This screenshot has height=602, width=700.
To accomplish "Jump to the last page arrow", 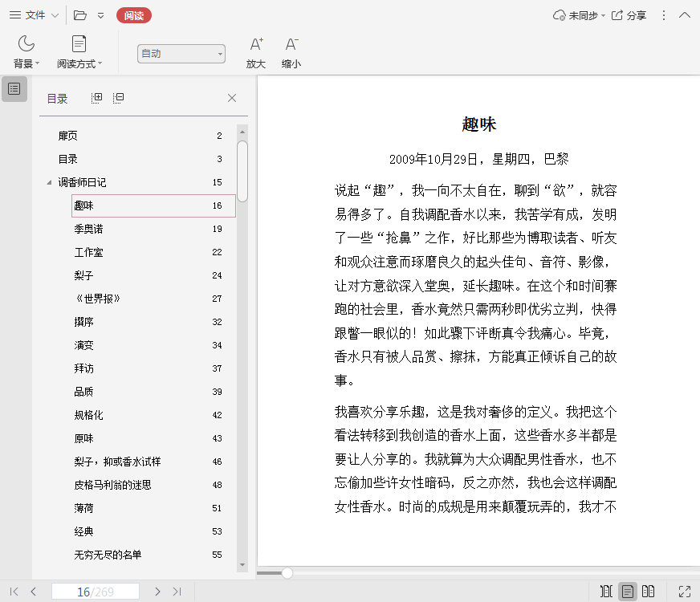I will tap(177, 592).
